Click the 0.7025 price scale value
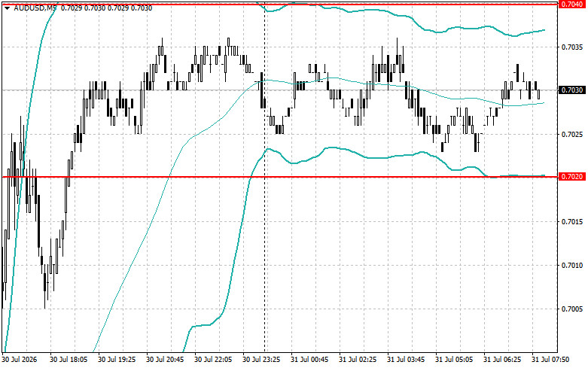The width and height of the screenshot is (588, 368). [x=572, y=134]
